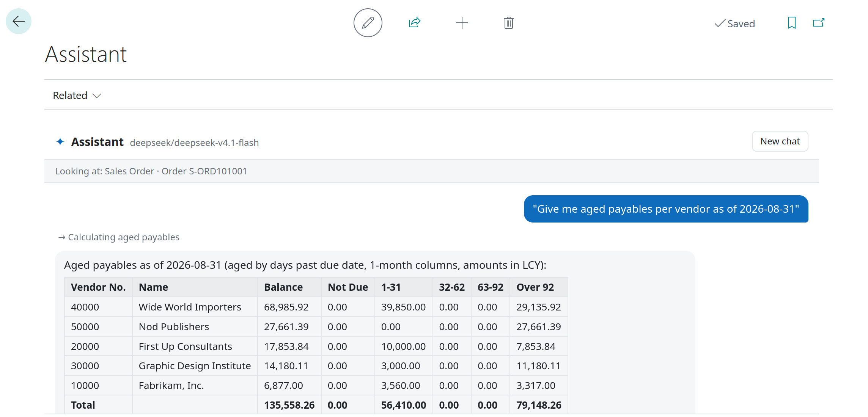Click vendor number 10000
This screenshot has height=417, width=868.
click(85, 385)
